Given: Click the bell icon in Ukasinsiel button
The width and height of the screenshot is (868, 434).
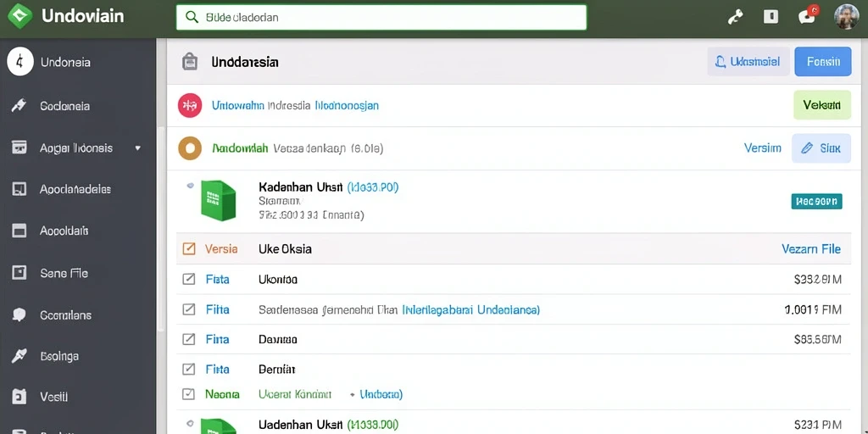Looking at the screenshot, I should (721, 61).
